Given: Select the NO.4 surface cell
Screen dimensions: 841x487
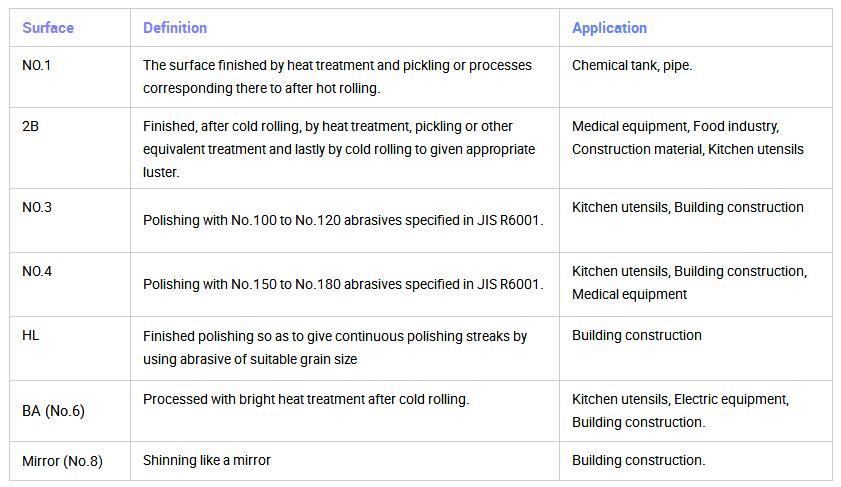Looking at the screenshot, I should click(x=70, y=284).
